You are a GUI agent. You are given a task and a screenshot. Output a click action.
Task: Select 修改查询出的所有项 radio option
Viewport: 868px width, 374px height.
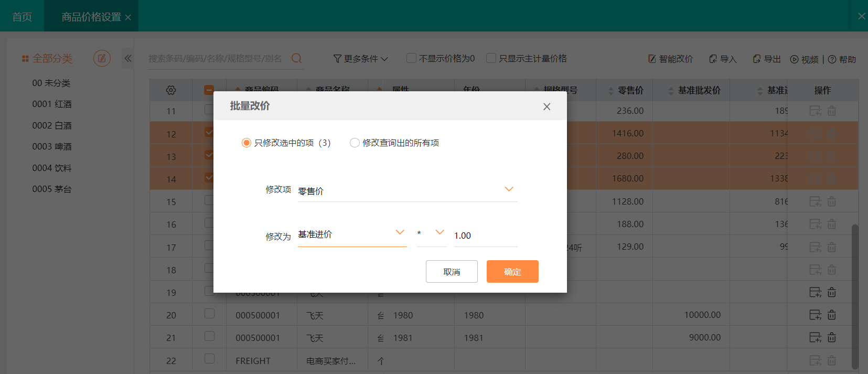click(355, 143)
